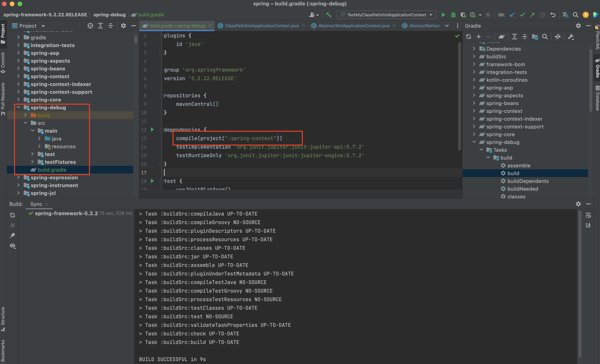Screen dimensions: 600x364
Task: Click spring-framework-5.2.22.RELEASE breadcrumb
Action: [x=45, y=15]
